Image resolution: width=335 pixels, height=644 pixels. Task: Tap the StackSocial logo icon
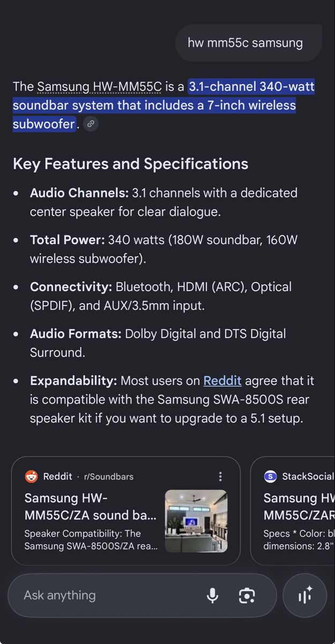270,477
